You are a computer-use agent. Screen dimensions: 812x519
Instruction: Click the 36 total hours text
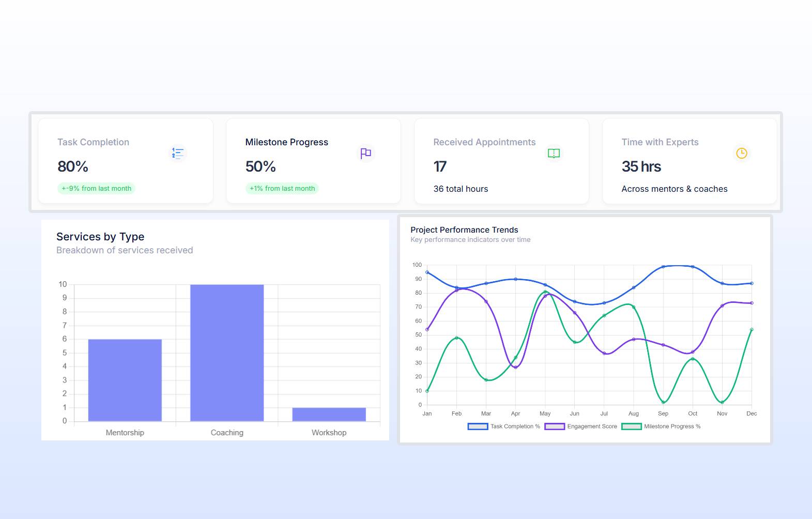click(461, 189)
